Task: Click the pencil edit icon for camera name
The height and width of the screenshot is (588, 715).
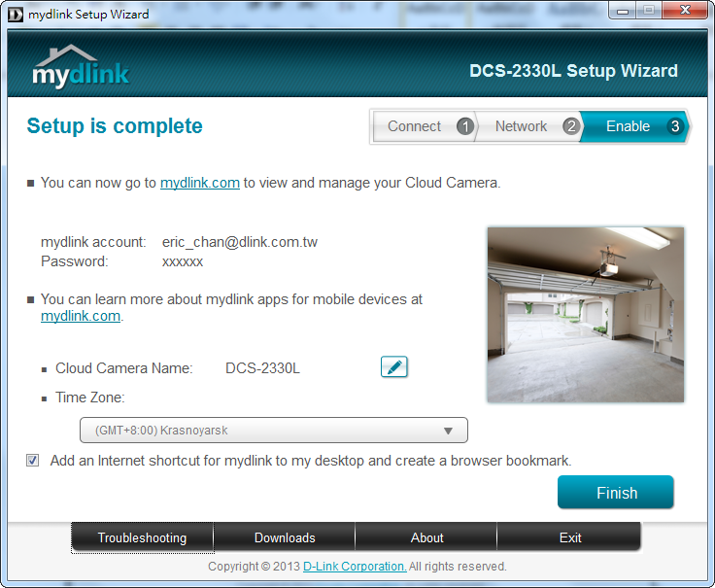Action: [x=393, y=366]
